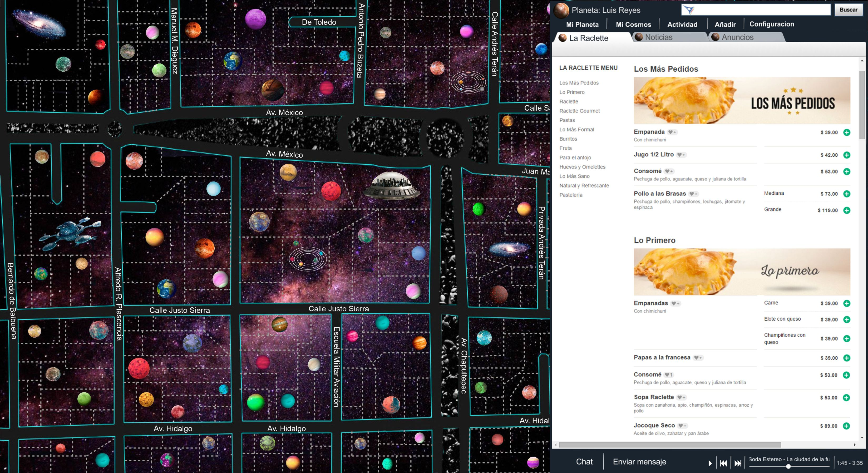Click Enviar mensaje
868x473 pixels.
click(639, 462)
